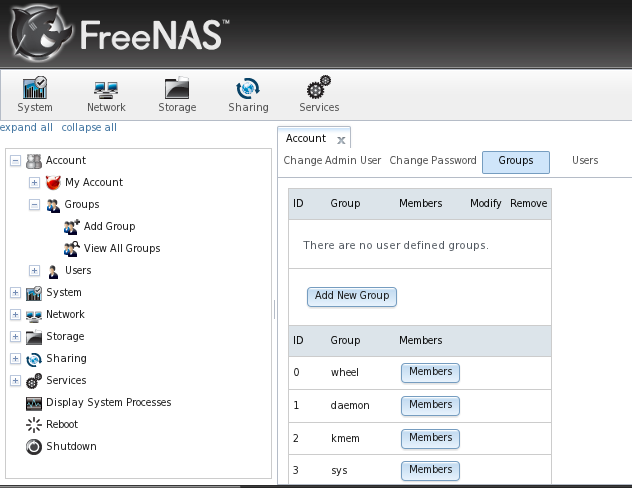The image size is (632, 488).
Task: Click the 'sys' group name cell
Action: pos(339,471)
